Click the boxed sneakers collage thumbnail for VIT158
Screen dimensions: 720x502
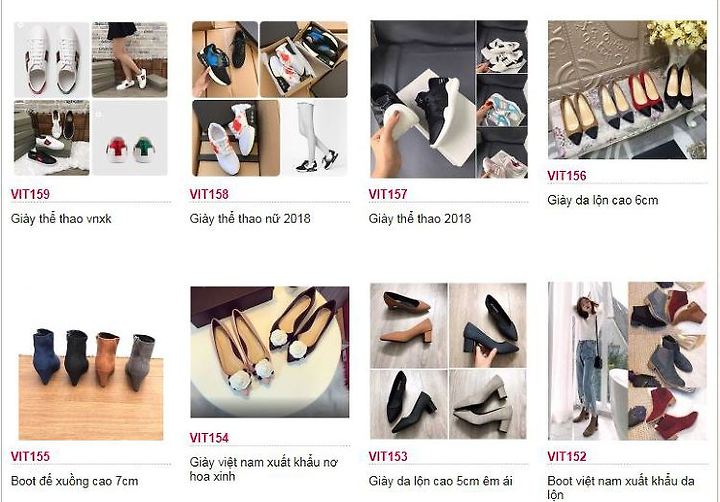pos(270,98)
